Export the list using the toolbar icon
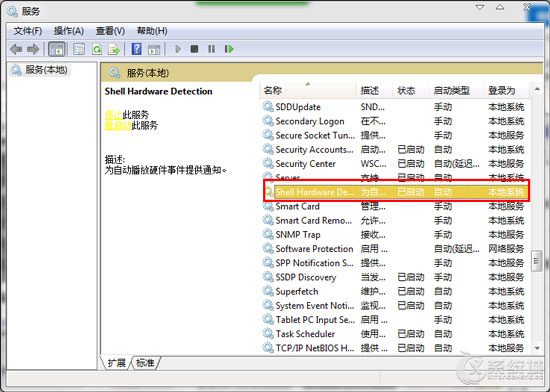 pyautogui.click(x=114, y=49)
